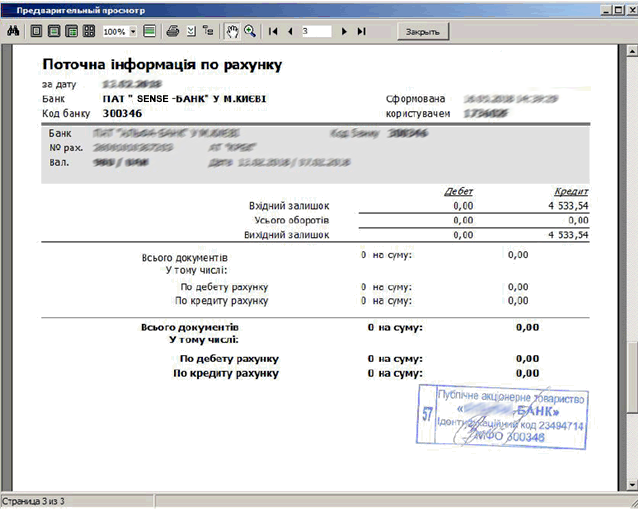Select the four pages thumbnail view icon
638x510 pixels.
(89, 31)
